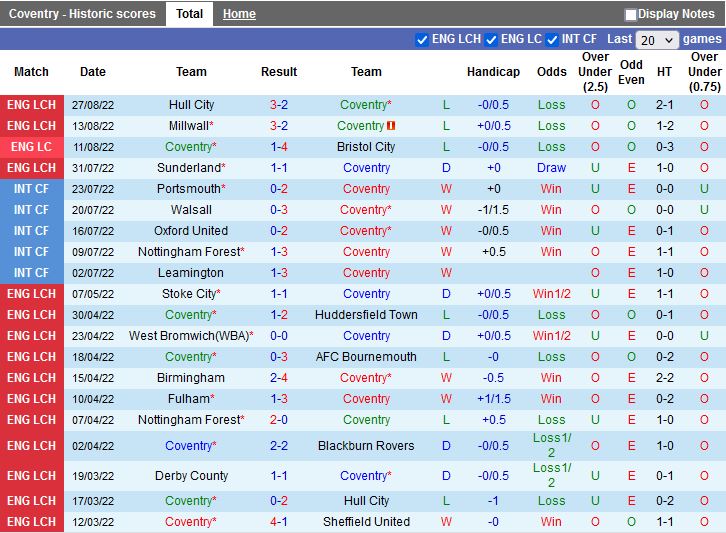This screenshot has width=726, height=533.
Task: Click the Odd Even column header
Action: pos(631,72)
